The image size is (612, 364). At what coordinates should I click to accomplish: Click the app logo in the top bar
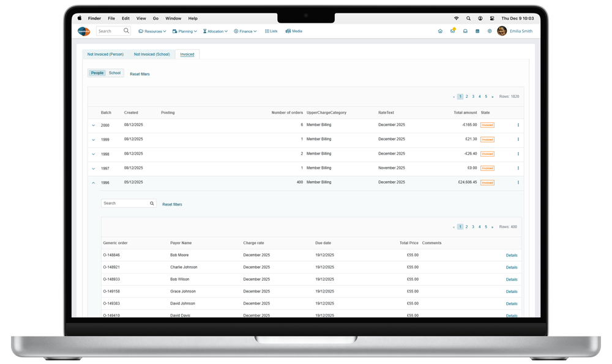pos(84,31)
